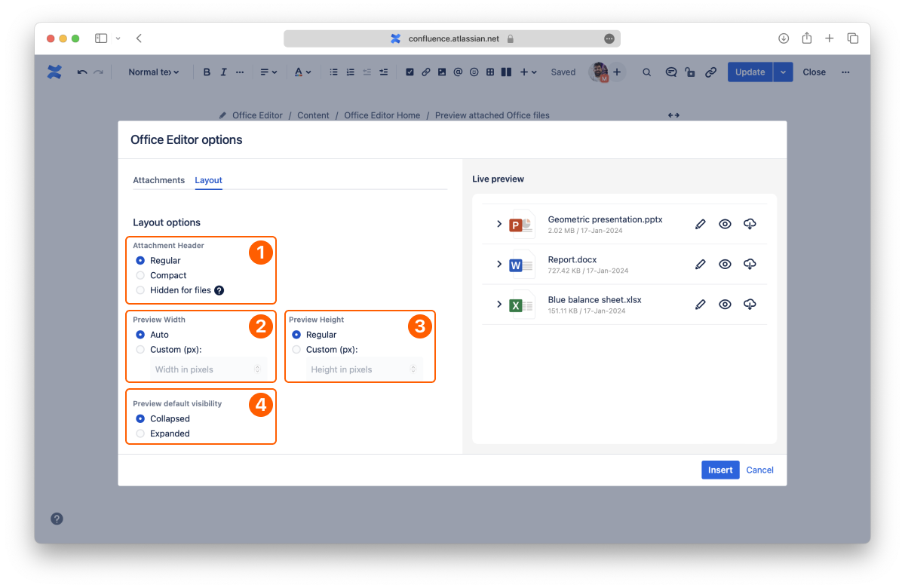Insert a numbered list from the toolbar

pos(350,72)
